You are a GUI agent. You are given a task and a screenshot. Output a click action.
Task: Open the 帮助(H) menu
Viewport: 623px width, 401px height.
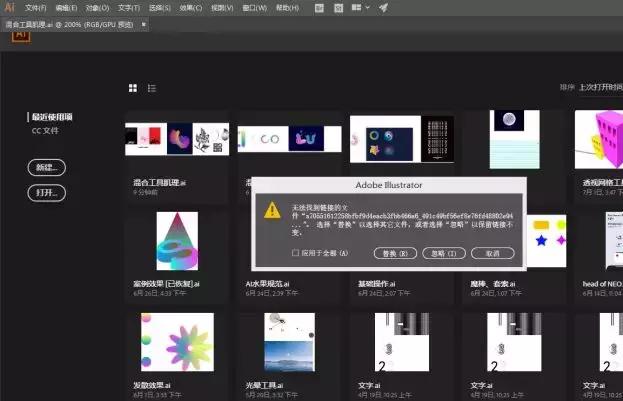287,8
